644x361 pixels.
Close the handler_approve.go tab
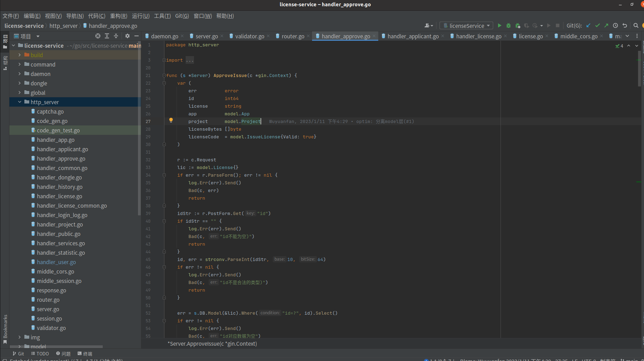(374, 36)
